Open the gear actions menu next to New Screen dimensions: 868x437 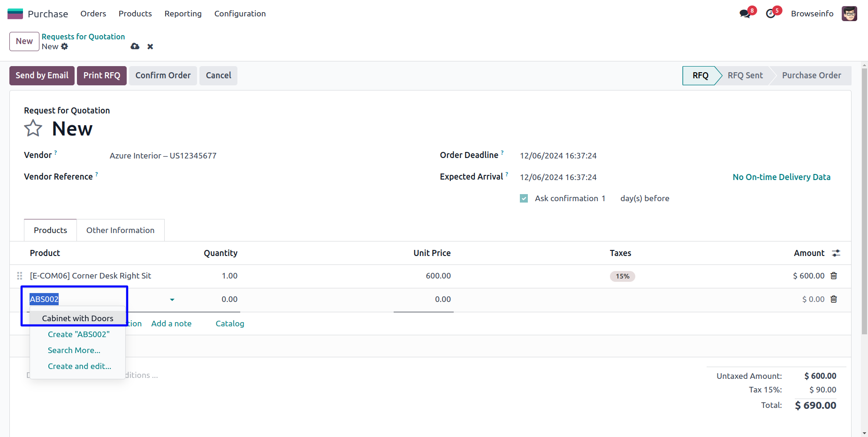point(65,46)
